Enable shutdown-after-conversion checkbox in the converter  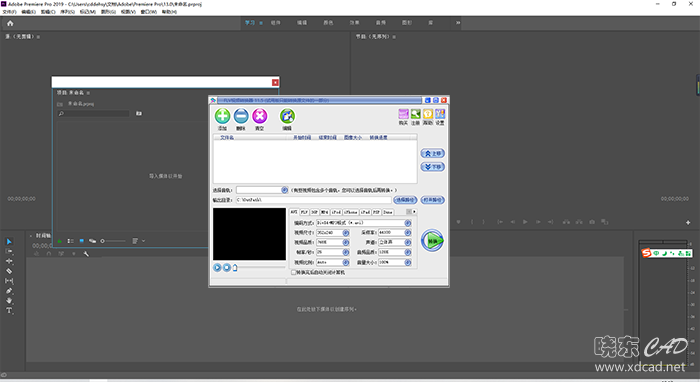294,272
